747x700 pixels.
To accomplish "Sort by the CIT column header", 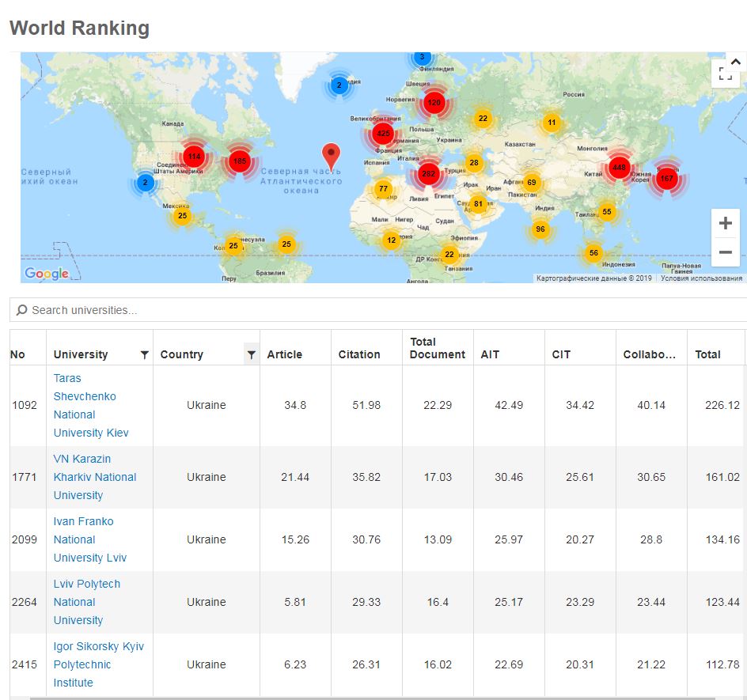I will 561,354.
